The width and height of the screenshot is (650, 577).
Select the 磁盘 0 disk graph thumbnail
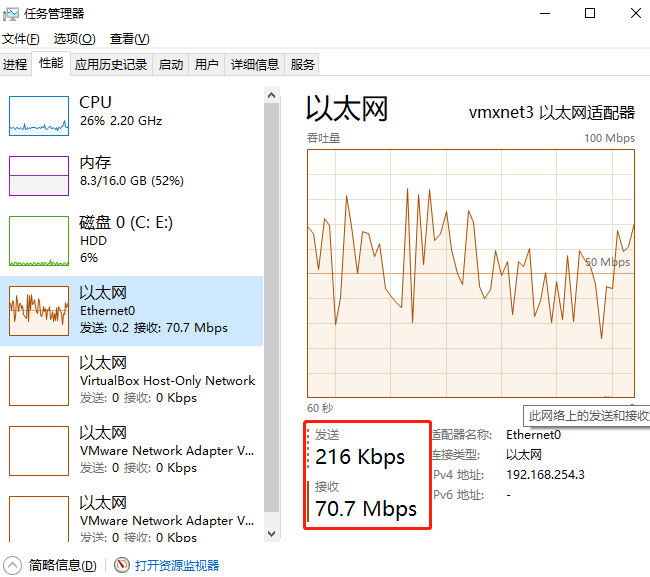(38, 241)
